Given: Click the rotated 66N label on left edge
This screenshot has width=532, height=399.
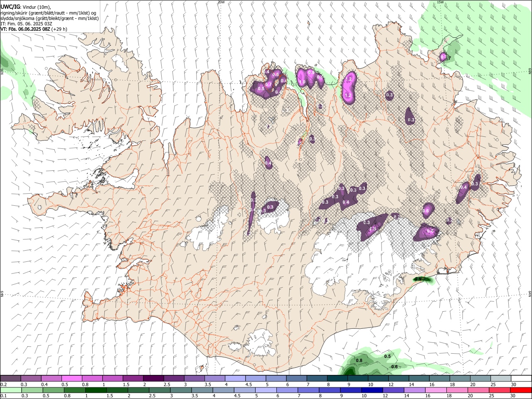Looking at the screenshot, I should point(2,71).
